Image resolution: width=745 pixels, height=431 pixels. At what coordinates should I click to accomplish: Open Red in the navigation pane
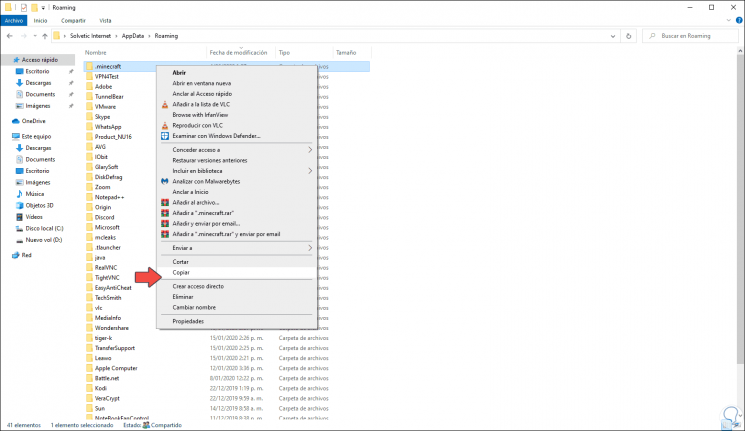(x=26, y=255)
